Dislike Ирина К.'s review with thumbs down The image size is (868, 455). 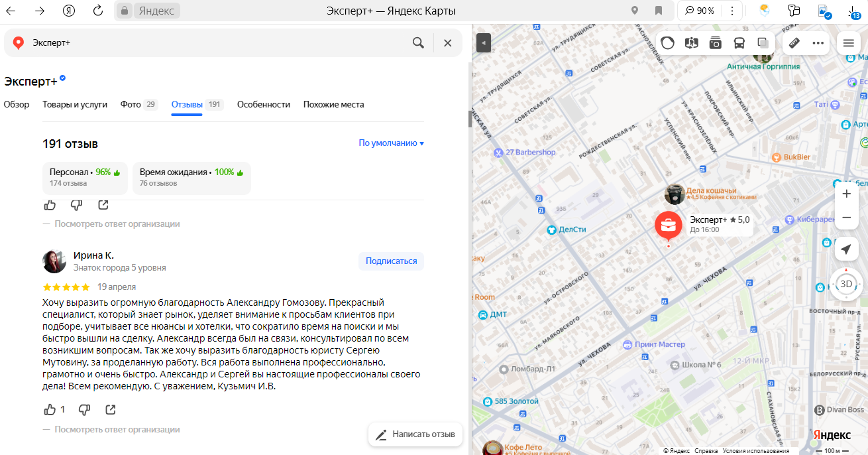tap(84, 410)
